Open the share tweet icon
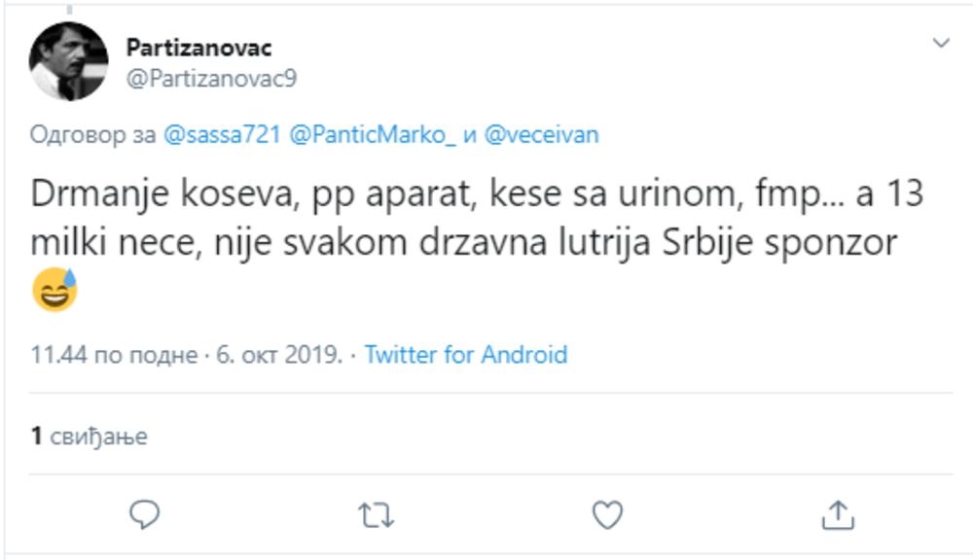 839,515
